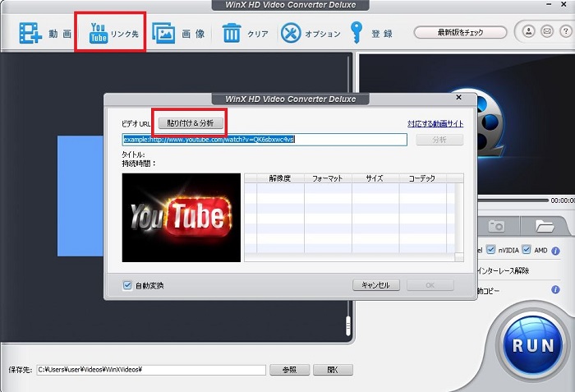Click the 開く open folder button
Image resolution: width=575 pixels, height=392 pixels.
pos(333,370)
